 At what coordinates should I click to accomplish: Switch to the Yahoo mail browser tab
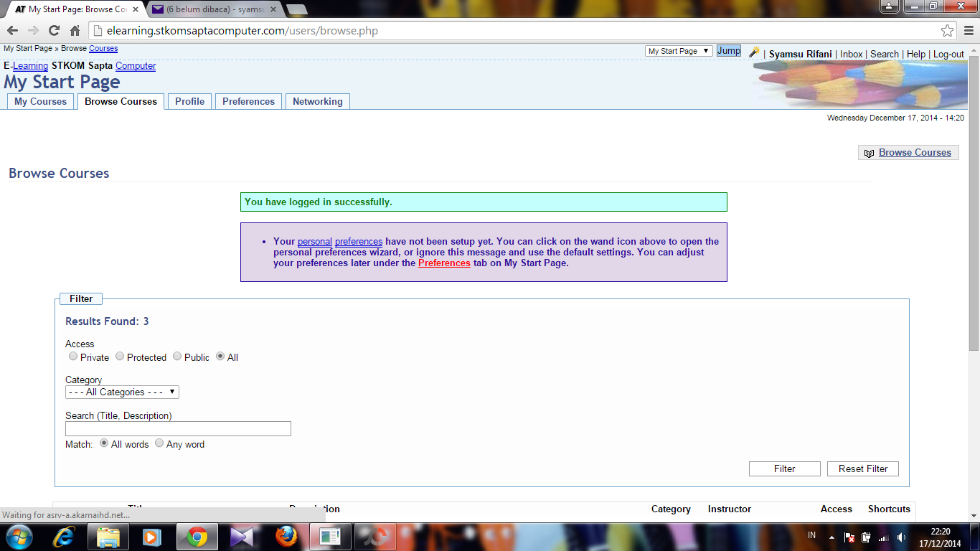point(214,9)
